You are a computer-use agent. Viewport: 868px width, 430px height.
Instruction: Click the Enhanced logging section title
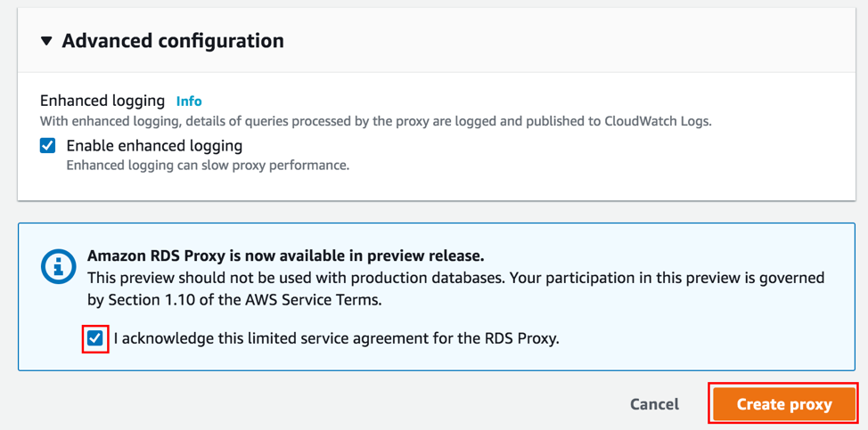(102, 101)
